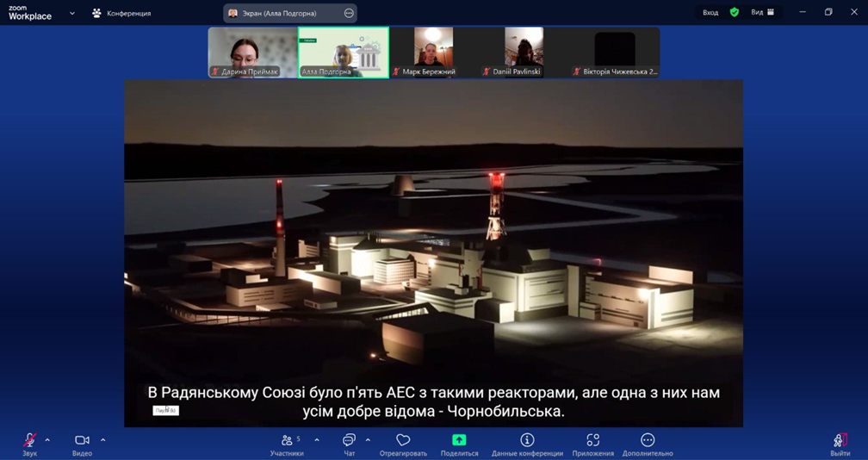
Task: Click the green security shield icon
Action: click(734, 12)
